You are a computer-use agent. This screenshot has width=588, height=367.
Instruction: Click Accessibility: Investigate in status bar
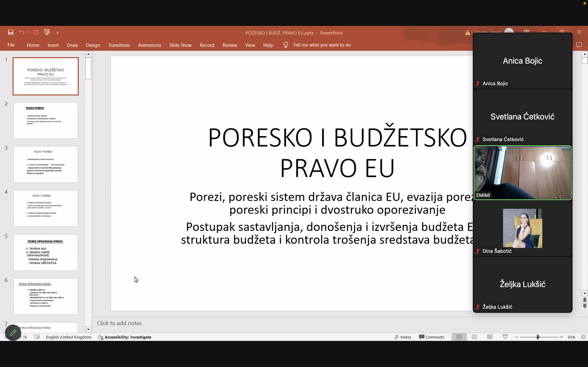click(x=125, y=337)
